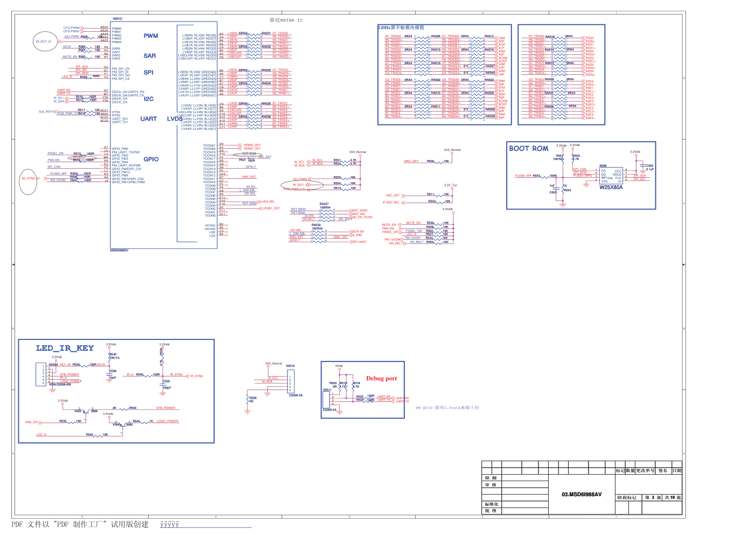
Task: Click the SPI section label
Action: [x=149, y=72]
